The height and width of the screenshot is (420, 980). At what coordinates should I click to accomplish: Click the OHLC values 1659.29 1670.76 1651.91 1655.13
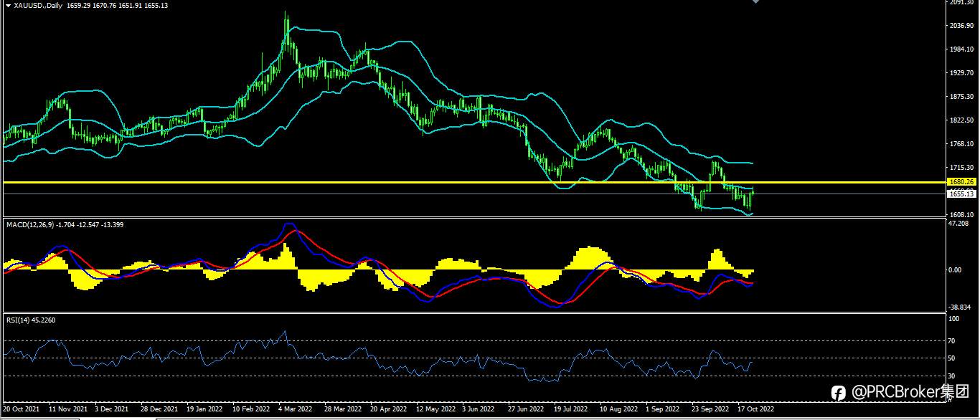[117, 5]
